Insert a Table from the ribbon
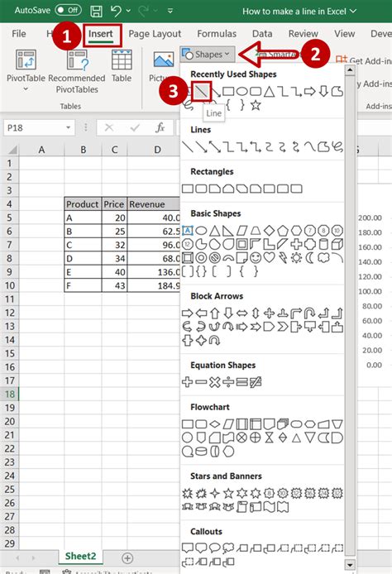Viewport: 392px width, 574px height. coord(122,66)
